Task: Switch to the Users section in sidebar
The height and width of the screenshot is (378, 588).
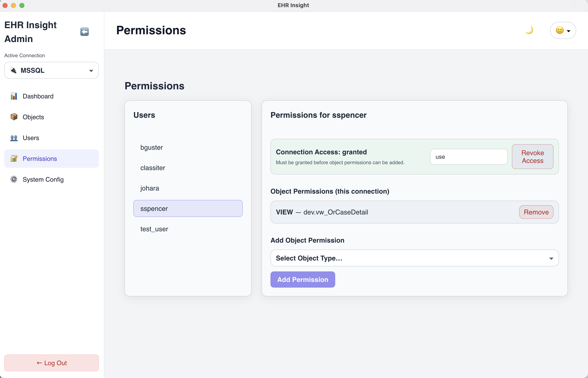Action: click(x=31, y=138)
